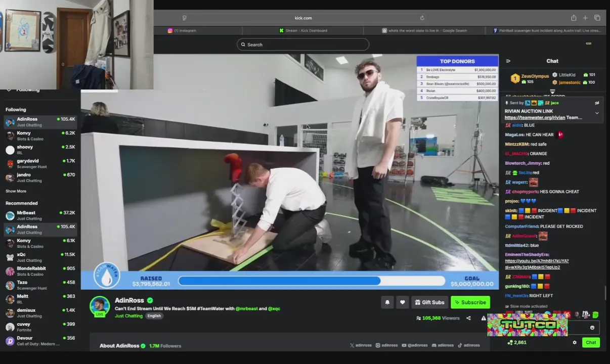
Task: Open Tazo Scavenger Hunt channel
Action: 40,285
